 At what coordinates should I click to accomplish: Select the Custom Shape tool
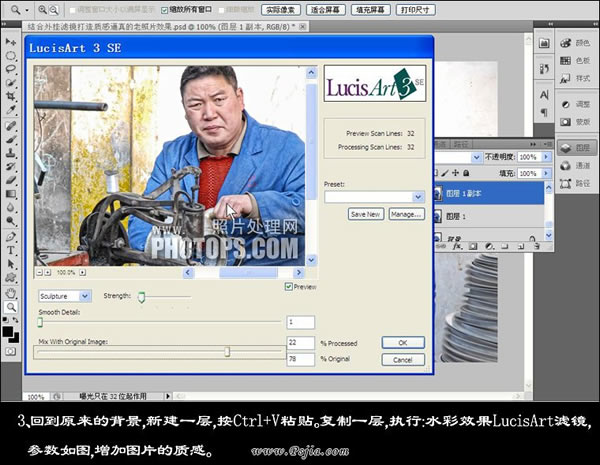(x=11, y=278)
